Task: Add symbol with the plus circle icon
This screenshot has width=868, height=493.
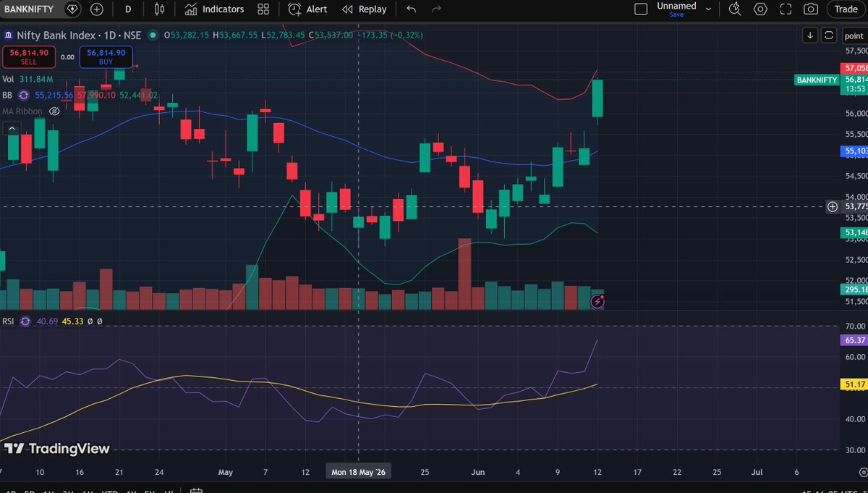Action: [97, 9]
